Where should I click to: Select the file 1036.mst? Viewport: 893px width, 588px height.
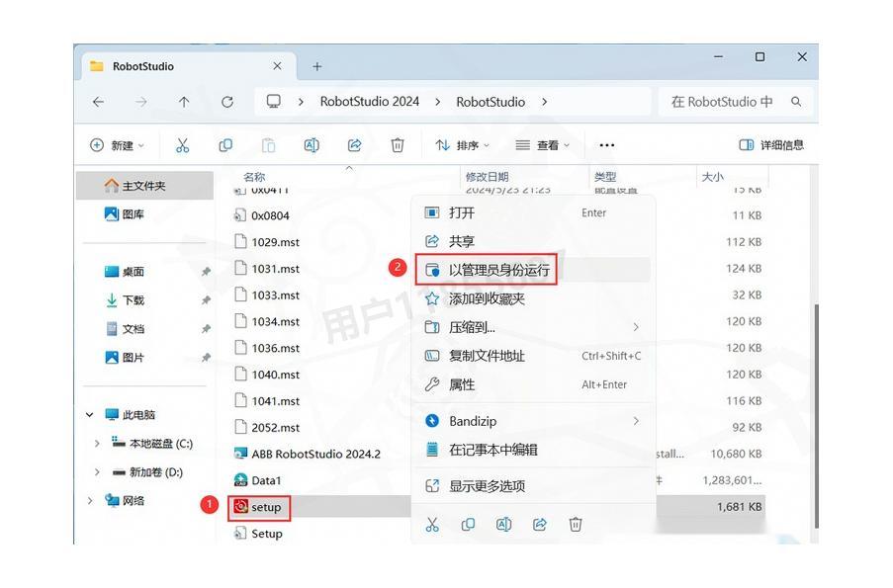pyautogui.click(x=268, y=348)
